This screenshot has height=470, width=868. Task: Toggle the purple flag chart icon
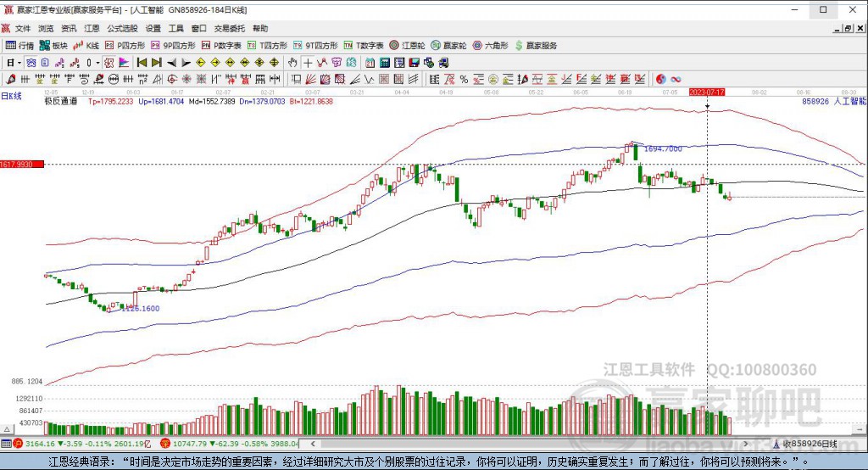pyautogui.click(x=124, y=63)
